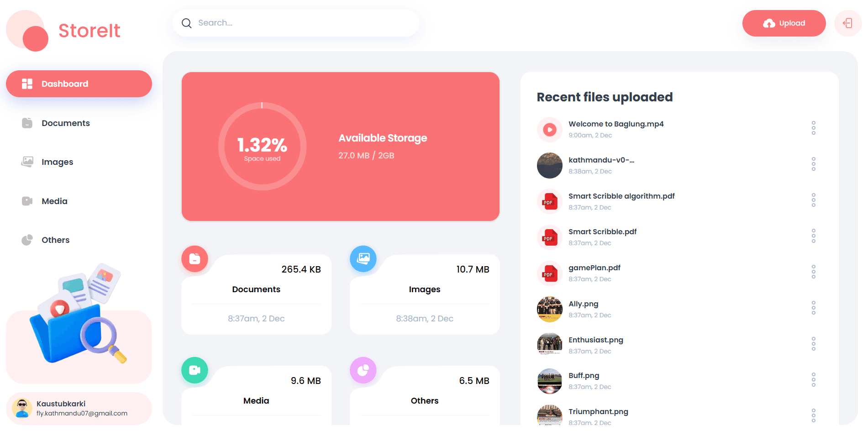The image size is (868, 436).
Task: Click the blue image icon on Images card
Action: pos(363,259)
